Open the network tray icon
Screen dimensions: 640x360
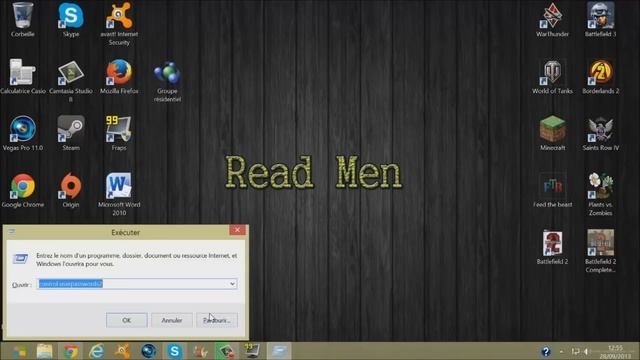576,351
